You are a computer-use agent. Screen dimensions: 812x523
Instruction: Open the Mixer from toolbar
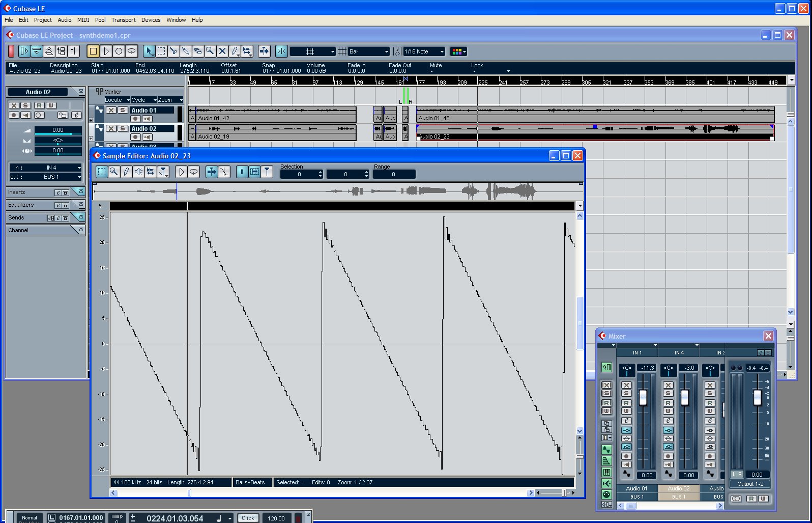[74, 51]
